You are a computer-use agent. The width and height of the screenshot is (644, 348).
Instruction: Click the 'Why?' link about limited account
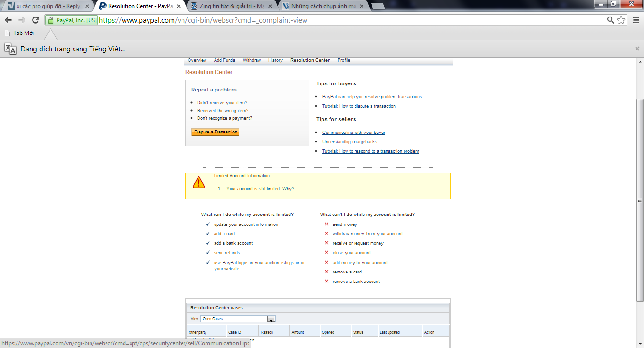(x=288, y=189)
